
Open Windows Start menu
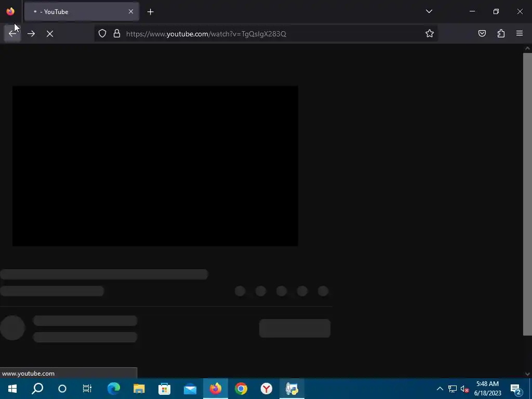pos(12,389)
